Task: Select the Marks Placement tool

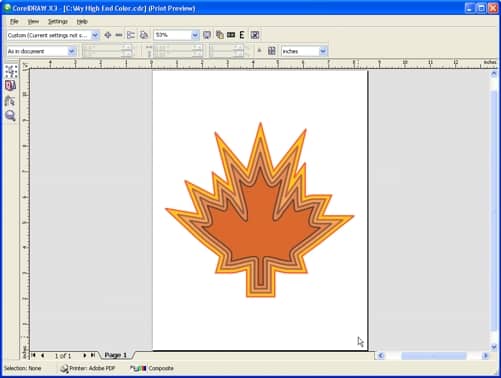Action: (11, 101)
